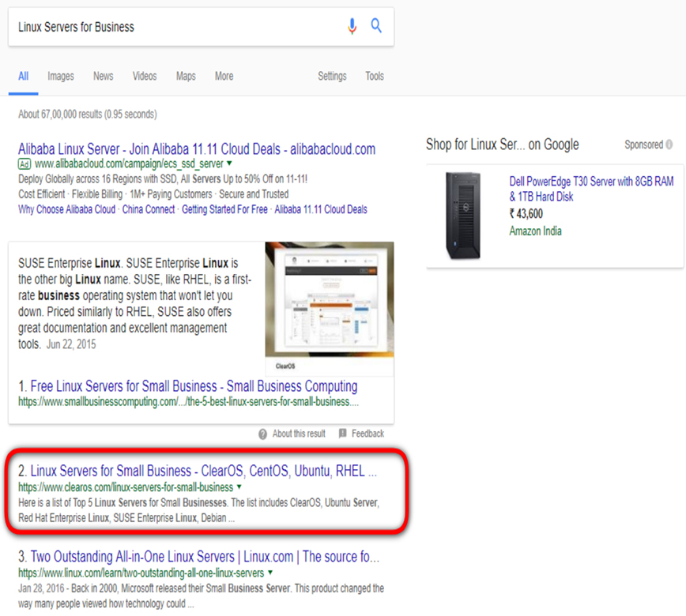Click the ClearOS image caption
Screen dimensions: 686x616
(285, 366)
